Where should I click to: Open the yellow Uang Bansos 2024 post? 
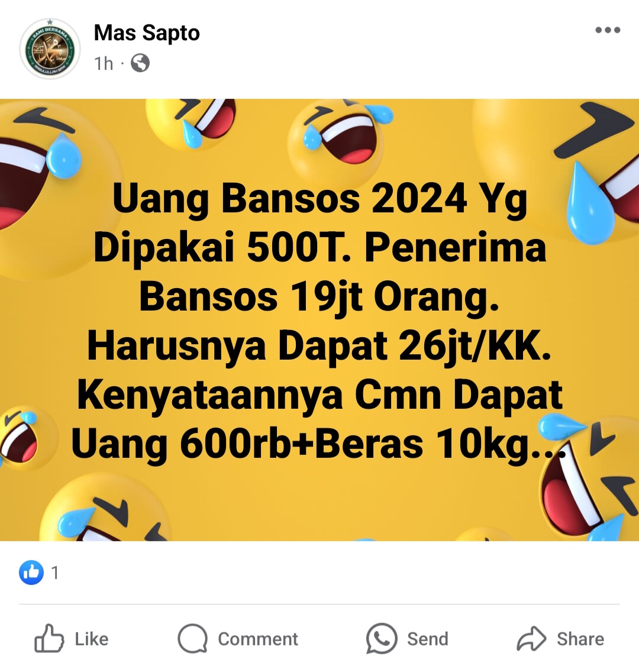point(319,319)
